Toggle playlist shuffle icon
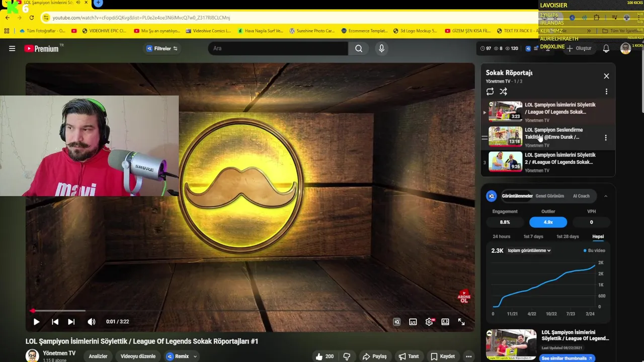The height and width of the screenshot is (362, 644). (504, 92)
